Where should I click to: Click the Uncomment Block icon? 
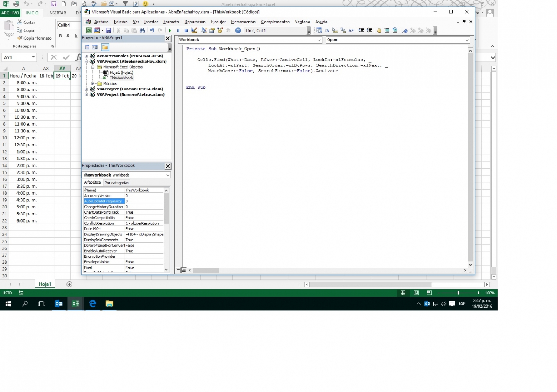tap(395, 30)
